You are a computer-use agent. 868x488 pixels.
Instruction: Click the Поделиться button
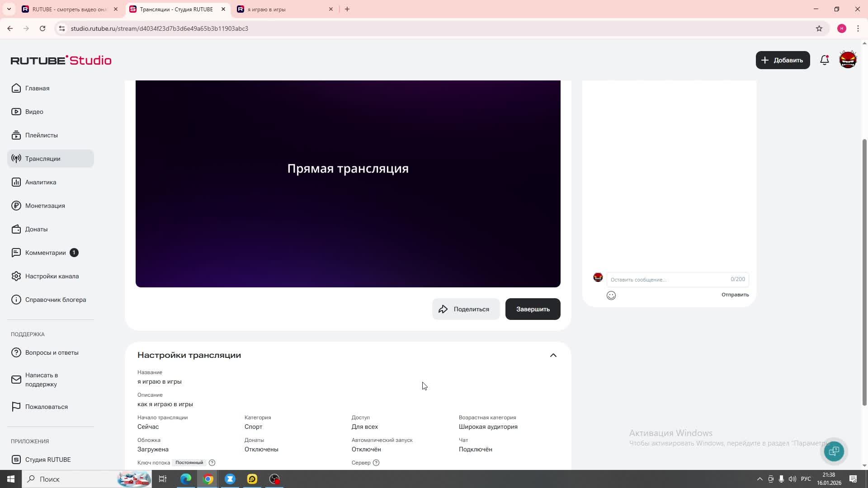pyautogui.click(x=465, y=309)
